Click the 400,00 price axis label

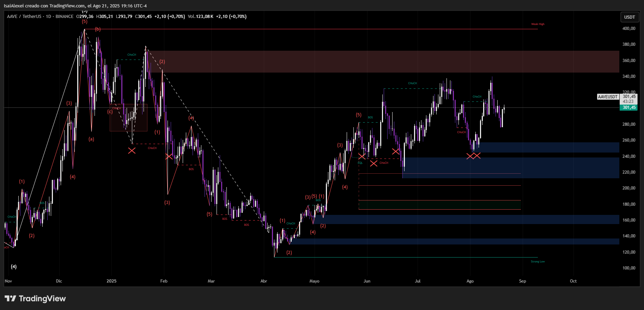pos(628,29)
